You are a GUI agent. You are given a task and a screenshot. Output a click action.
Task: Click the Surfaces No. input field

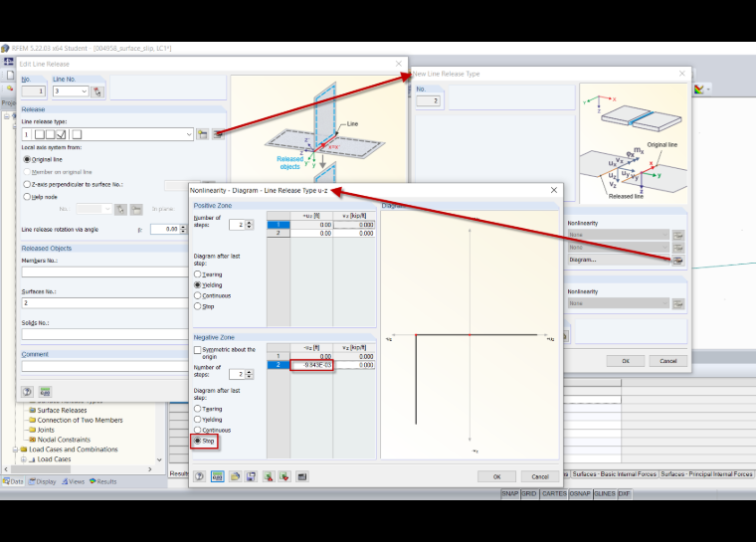click(x=104, y=303)
